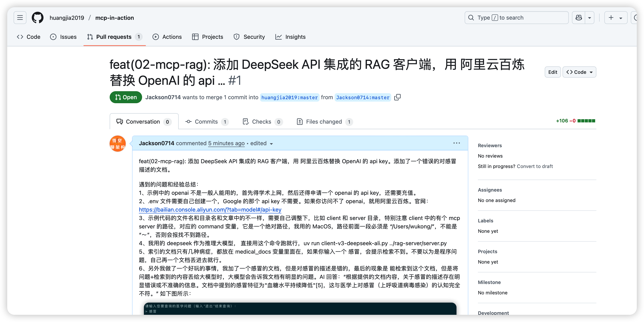
Task: Click the GitHub Octocat logo
Action: click(x=37, y=18)
